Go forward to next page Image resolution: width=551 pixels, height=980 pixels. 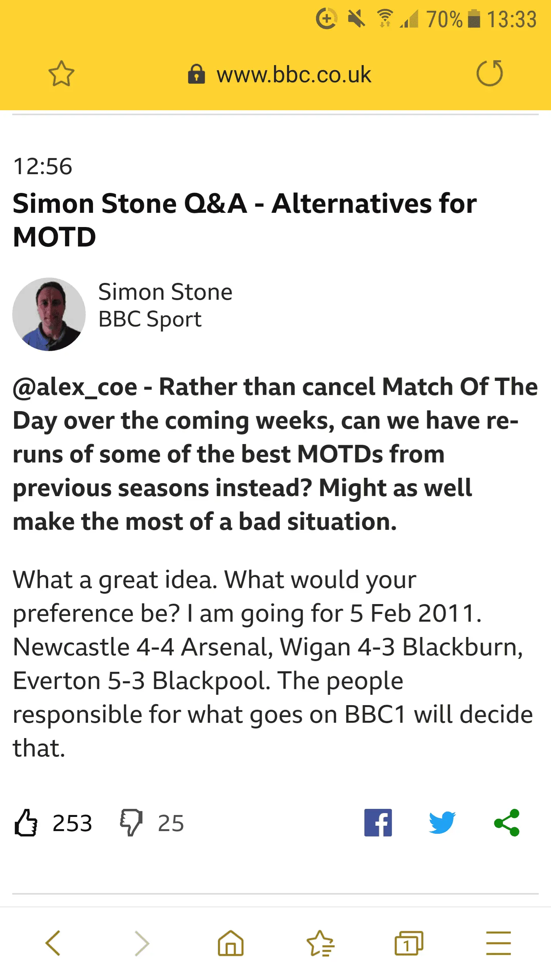pos(142,943)
